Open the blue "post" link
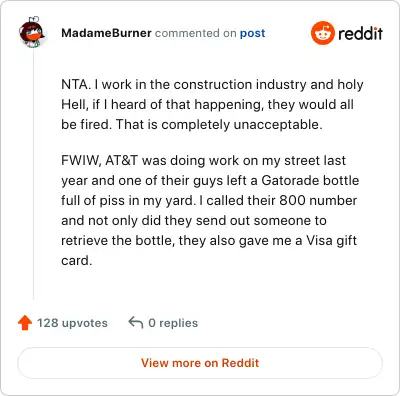This screenshot has height=396, width=400. (x=253, y=33)
